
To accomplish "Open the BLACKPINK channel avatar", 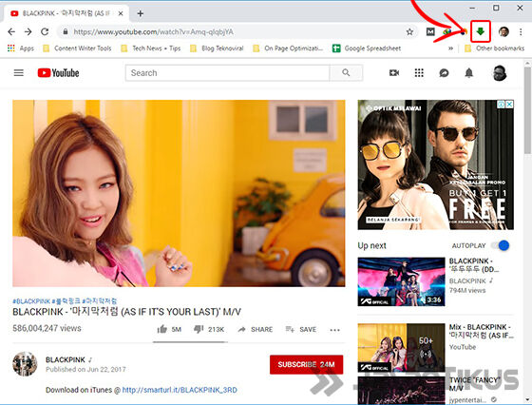I will pos(25,364).
